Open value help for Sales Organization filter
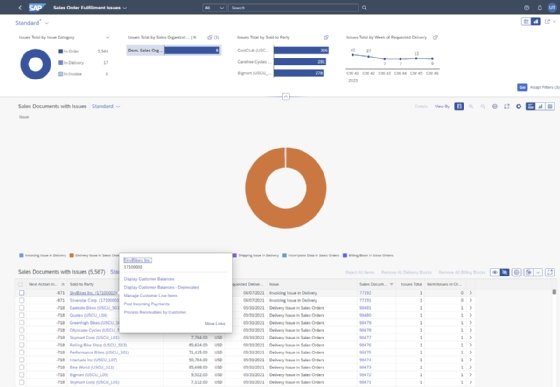This screenshot has width=560, height=387. (x=210, y=37)
